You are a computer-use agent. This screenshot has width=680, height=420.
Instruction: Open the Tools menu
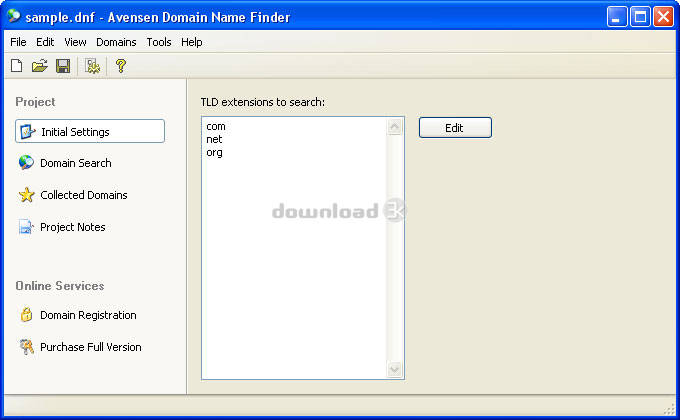[159, 42]
